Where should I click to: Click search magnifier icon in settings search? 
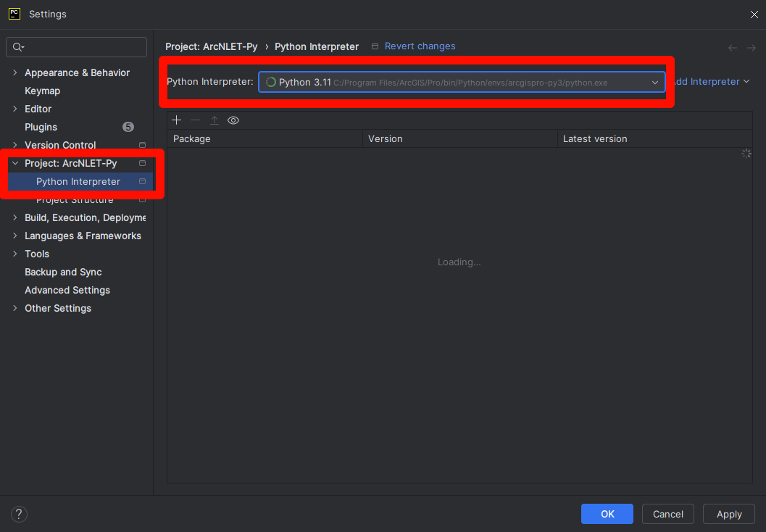[x=18, y=47]
